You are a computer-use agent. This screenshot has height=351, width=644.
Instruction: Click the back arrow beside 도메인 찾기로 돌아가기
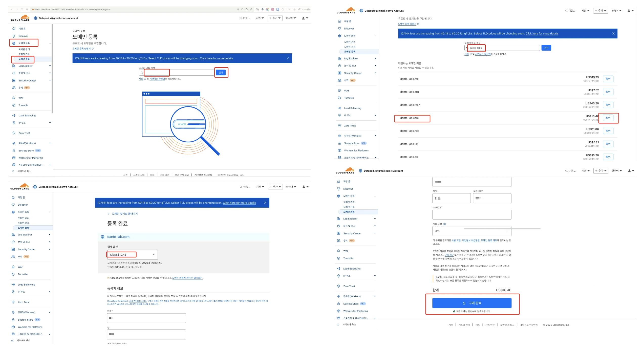point(109,214)
